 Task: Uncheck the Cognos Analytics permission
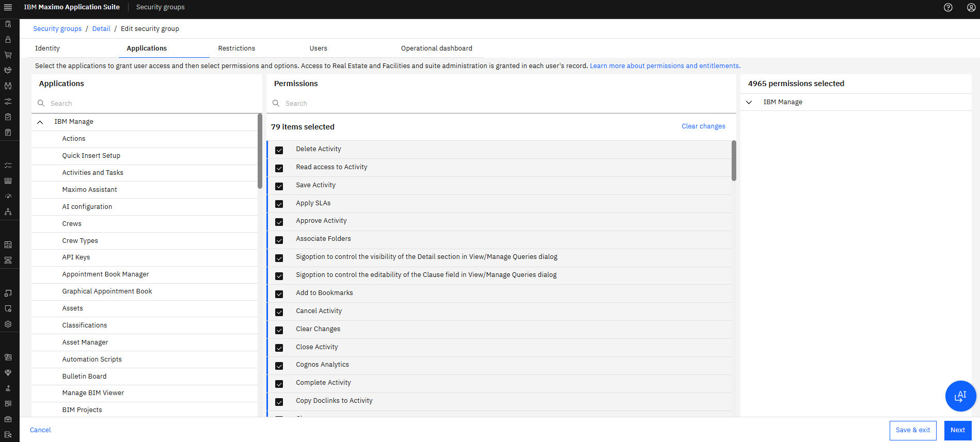(x=279, y=366)
